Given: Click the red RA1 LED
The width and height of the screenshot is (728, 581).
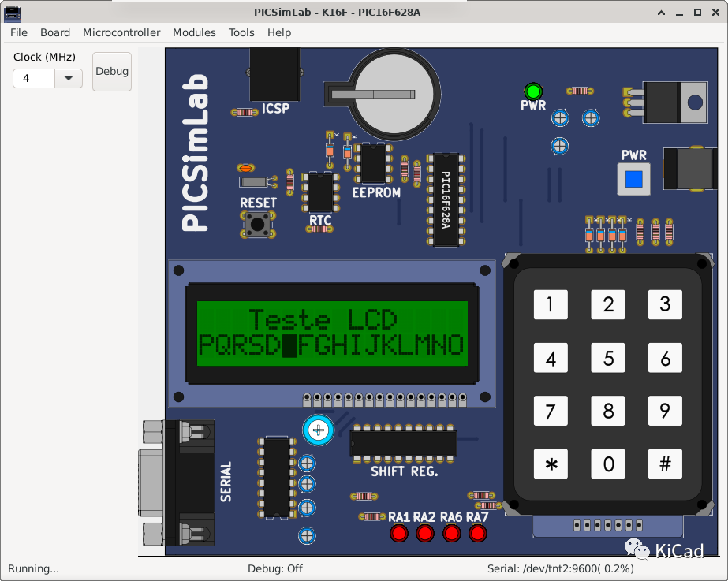Looking at the screenshot, I should point(399,534).
